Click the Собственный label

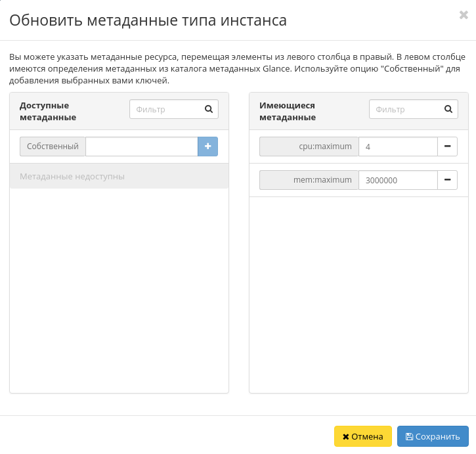click(x=53, y=147)
